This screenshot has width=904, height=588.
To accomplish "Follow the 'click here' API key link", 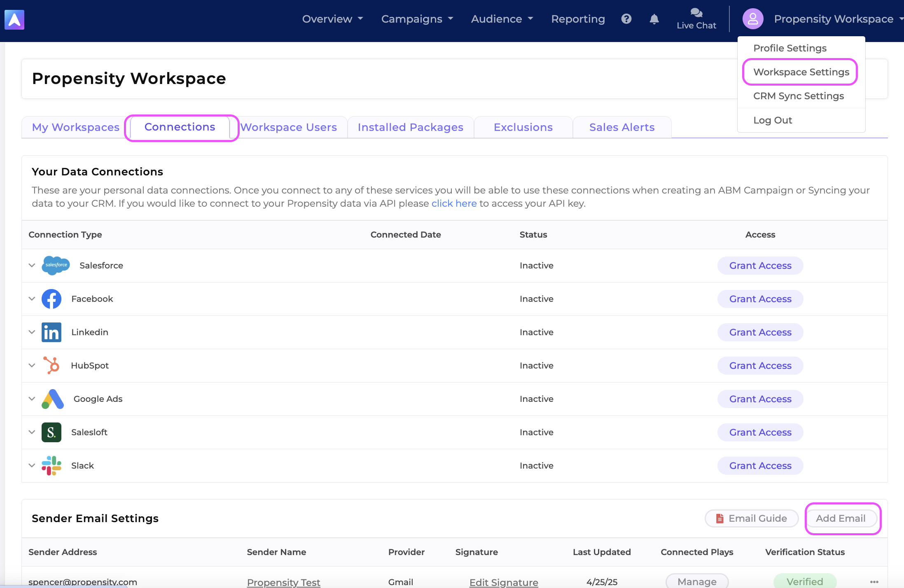I will (x=454, y=203).
